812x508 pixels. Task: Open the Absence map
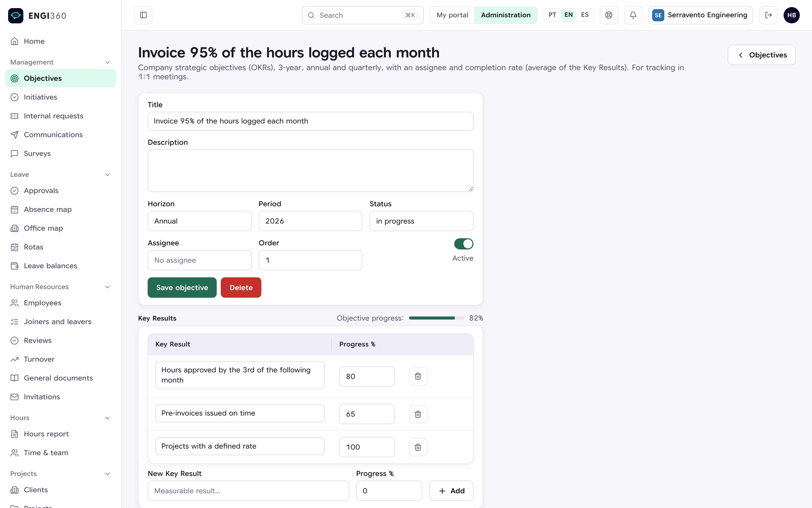pos(61,209)
